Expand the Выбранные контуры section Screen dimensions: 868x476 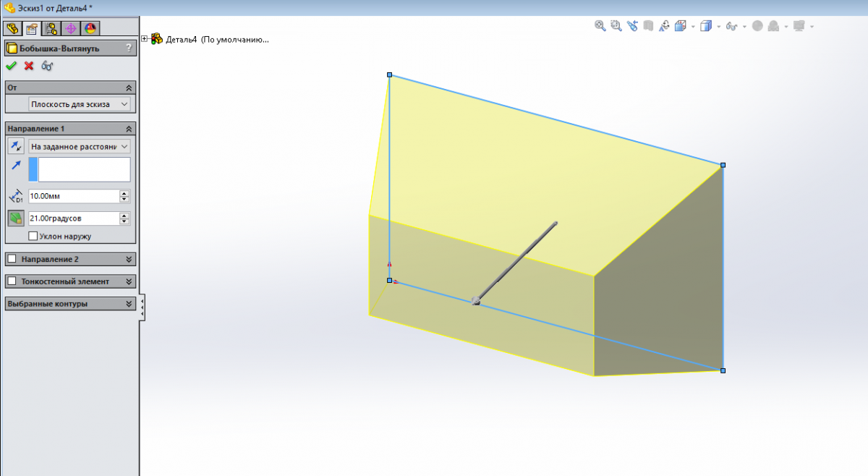pos(129,304)
